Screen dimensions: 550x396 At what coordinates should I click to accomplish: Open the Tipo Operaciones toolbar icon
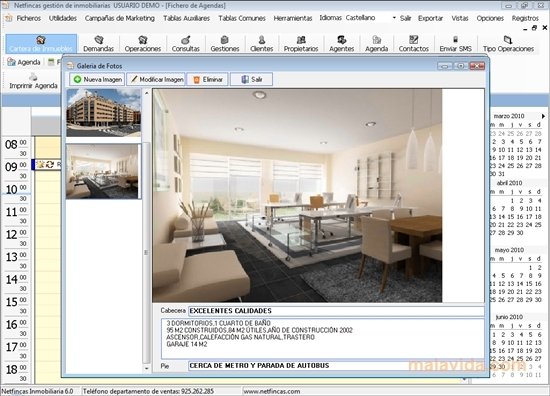tap(508, 43)
